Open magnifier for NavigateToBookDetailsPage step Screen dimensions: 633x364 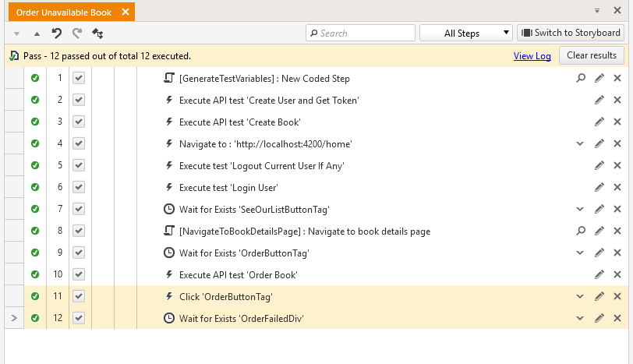point(581,231)
